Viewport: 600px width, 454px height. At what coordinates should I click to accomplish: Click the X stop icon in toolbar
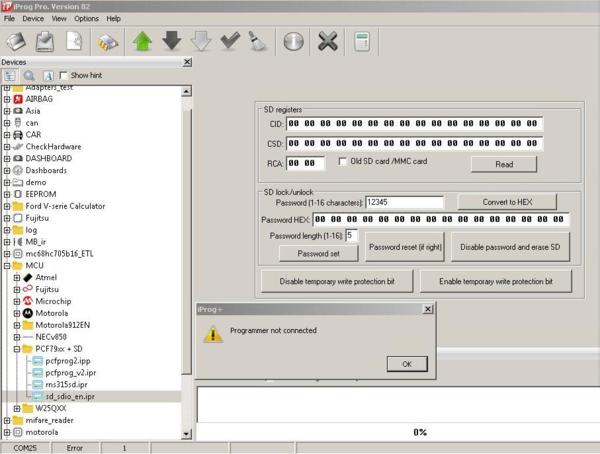[327, 42]
